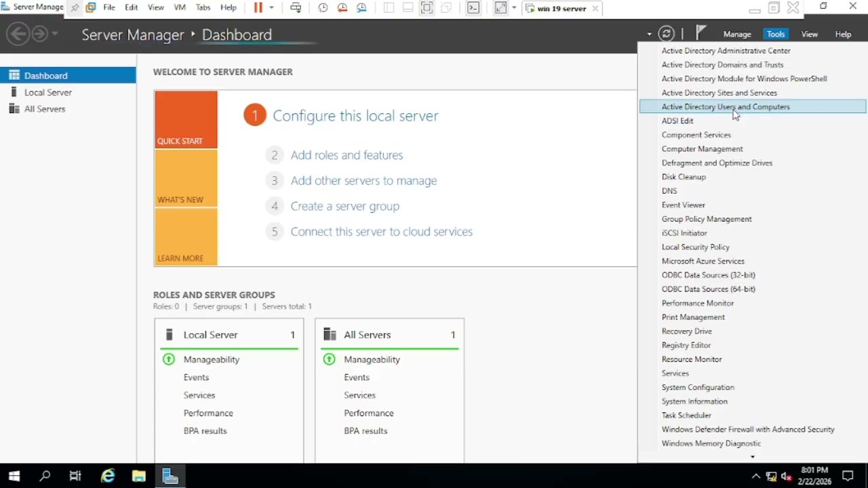This screenshot has height=488, width=868.
Task: Click Connect this server to cloud services
Action: click(x=381, y=232)
